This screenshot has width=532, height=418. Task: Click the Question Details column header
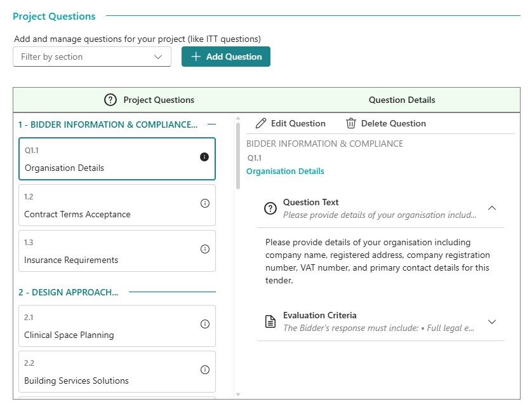coord(402,100)
